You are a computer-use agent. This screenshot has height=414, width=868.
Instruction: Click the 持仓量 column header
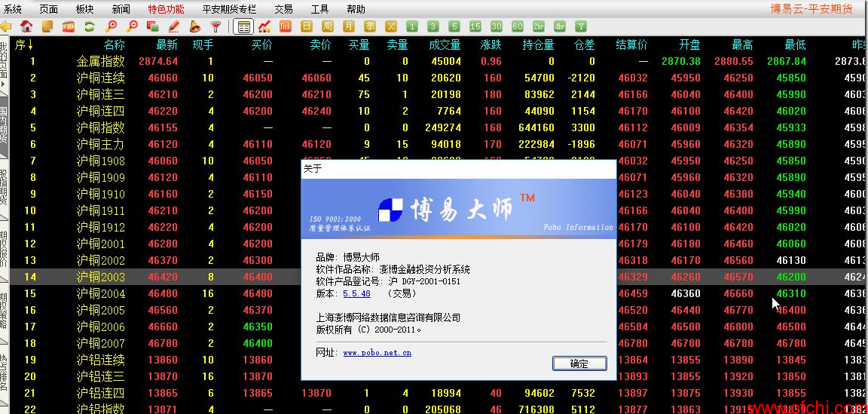(x=538, y=44)
